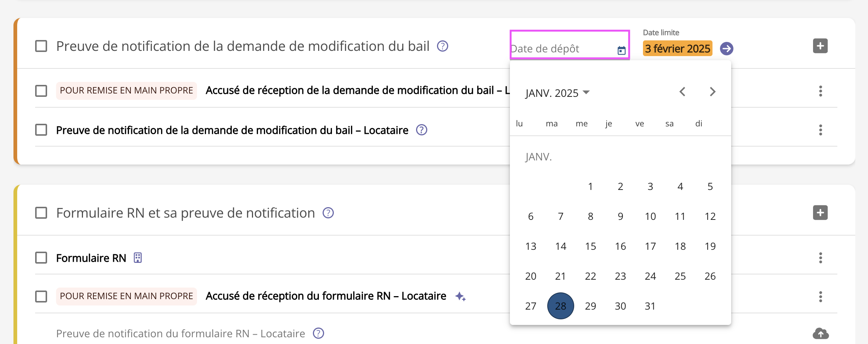Toggle checkbox for Accusé de réception du formulaire RN
The image size is (868, 344).
coord(41,297)
